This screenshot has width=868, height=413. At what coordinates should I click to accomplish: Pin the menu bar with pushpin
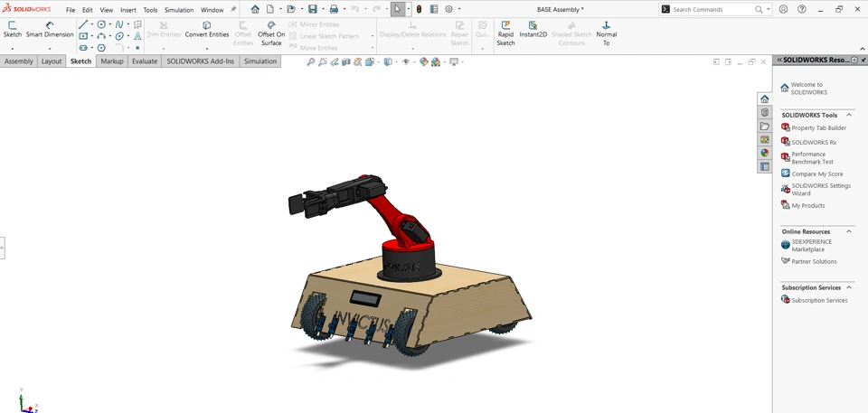pyautogui.click(x=233, y=9)
